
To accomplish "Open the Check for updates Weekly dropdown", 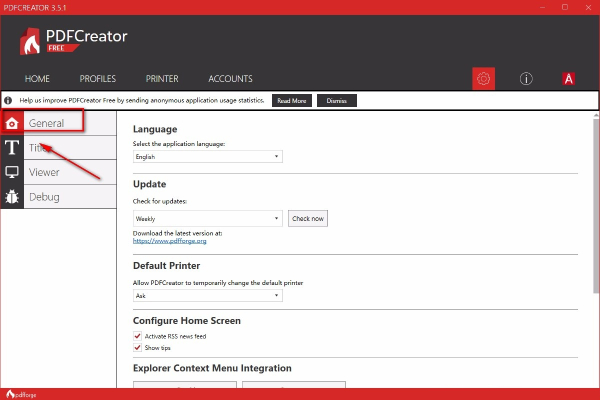I will [207, 218].
